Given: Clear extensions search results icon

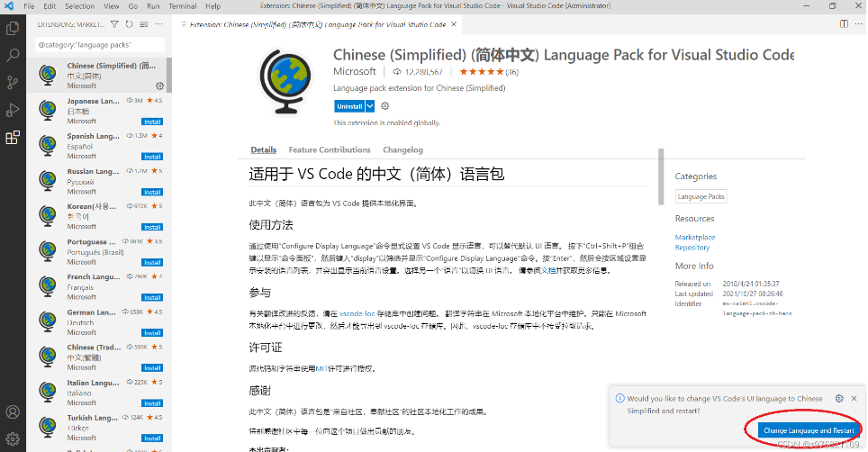Looking at the screenshot, I should [x=144, y=24].
